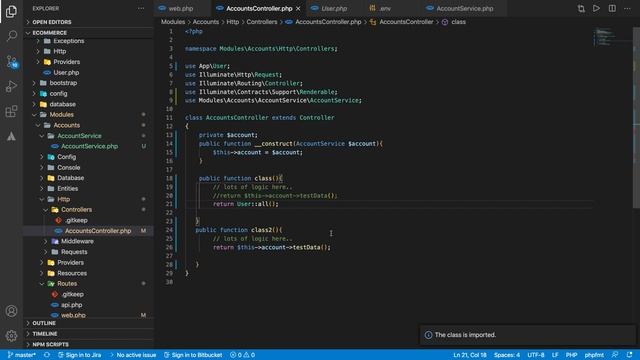Click No active issue in status bar
This screenshot has height=360, width=640.
coord(133,355)
